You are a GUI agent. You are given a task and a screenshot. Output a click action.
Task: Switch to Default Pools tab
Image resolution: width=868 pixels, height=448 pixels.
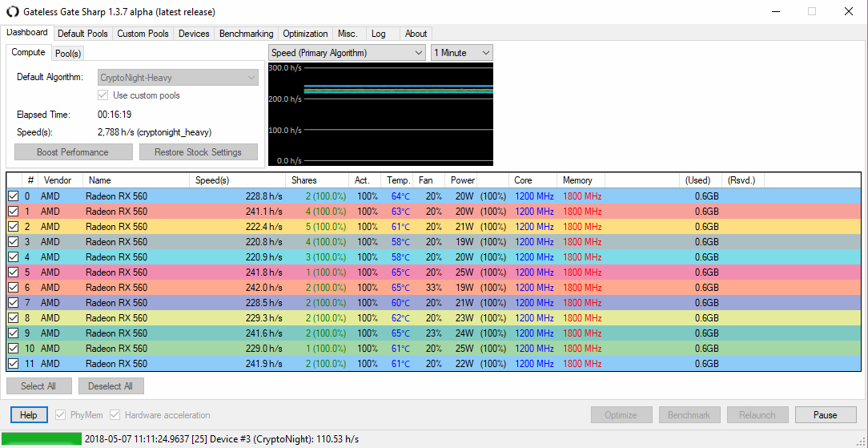pos(82,34)
